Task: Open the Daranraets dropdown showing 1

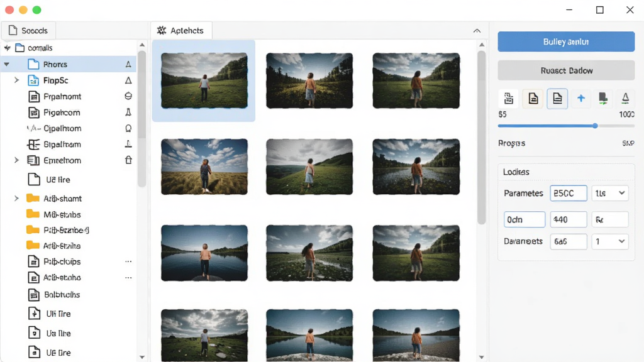Action: (x=610, y=241)
